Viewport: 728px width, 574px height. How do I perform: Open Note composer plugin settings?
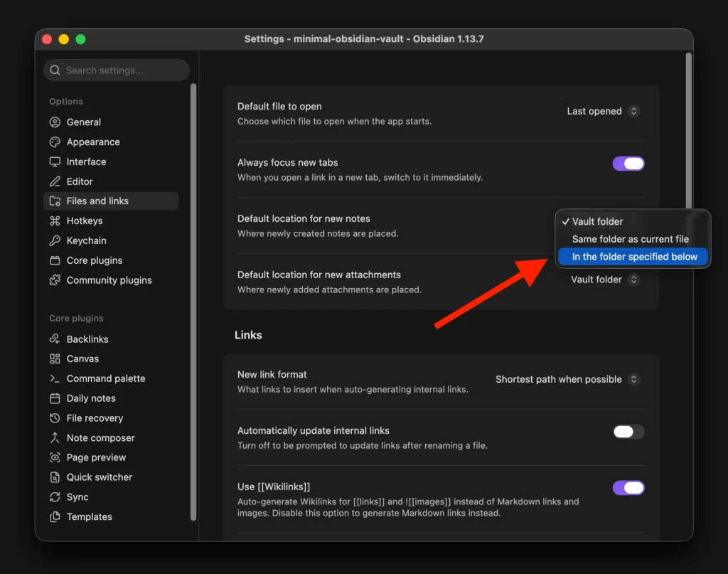111,438
